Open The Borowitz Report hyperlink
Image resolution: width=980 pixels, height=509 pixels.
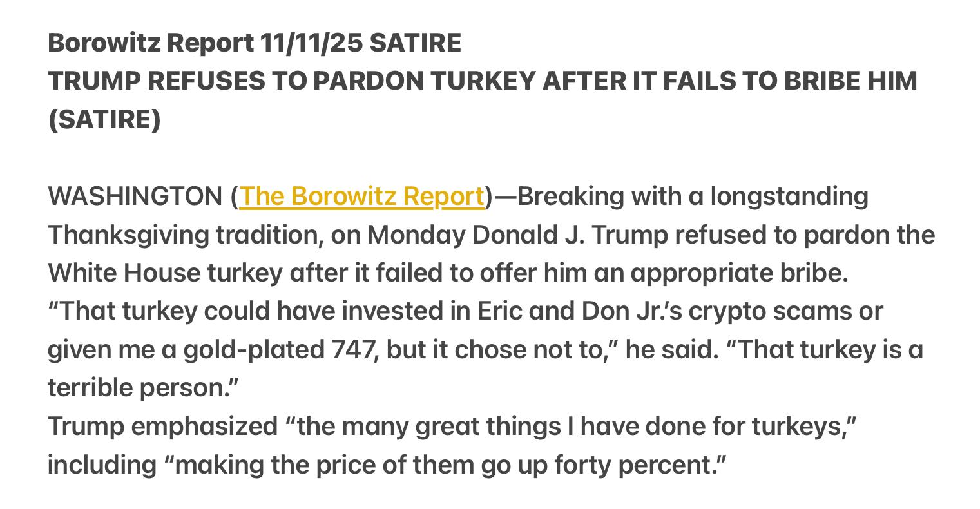pos(361,196)
